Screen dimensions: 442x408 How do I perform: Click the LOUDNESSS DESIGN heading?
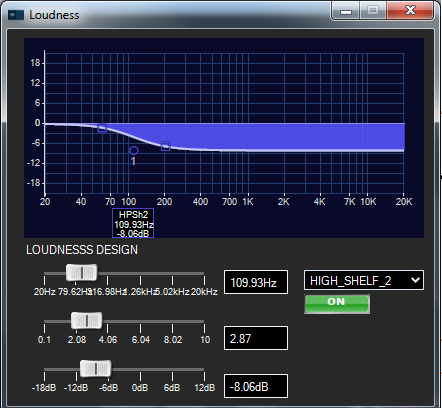pyautogui.click(x=82, y=250)
